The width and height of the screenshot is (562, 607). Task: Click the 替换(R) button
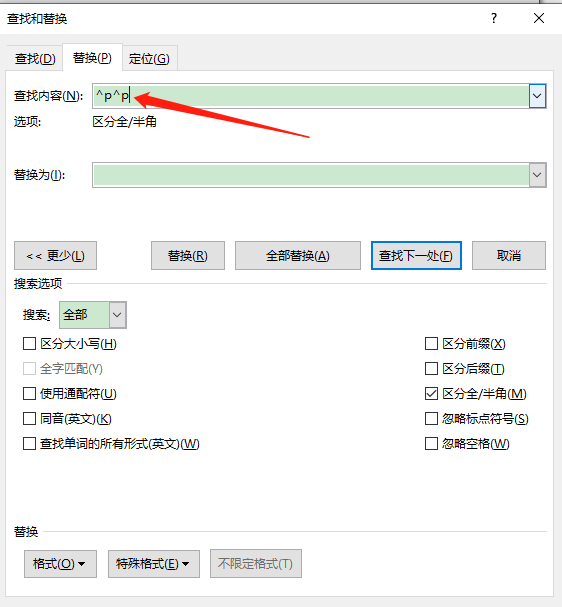[x=188, y=255]
